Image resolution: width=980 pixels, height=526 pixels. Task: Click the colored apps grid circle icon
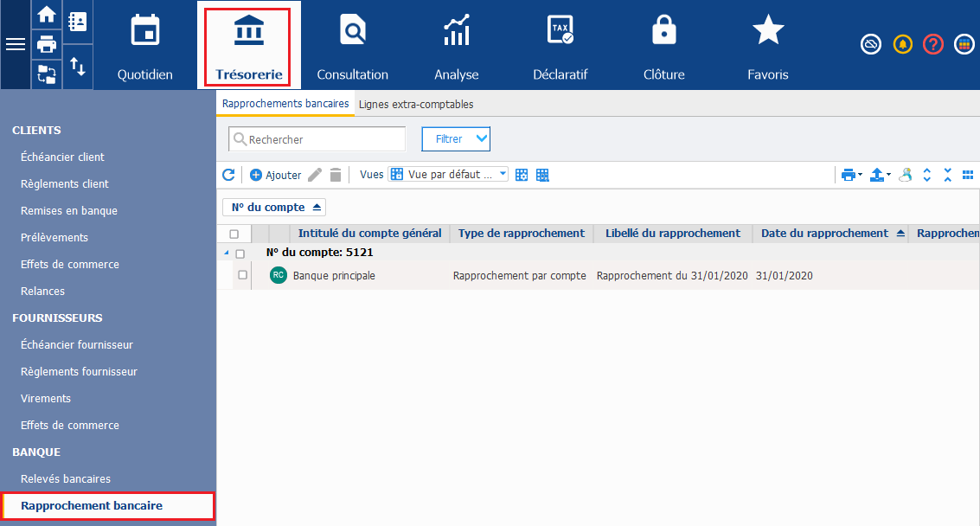(x=964, y=44)
